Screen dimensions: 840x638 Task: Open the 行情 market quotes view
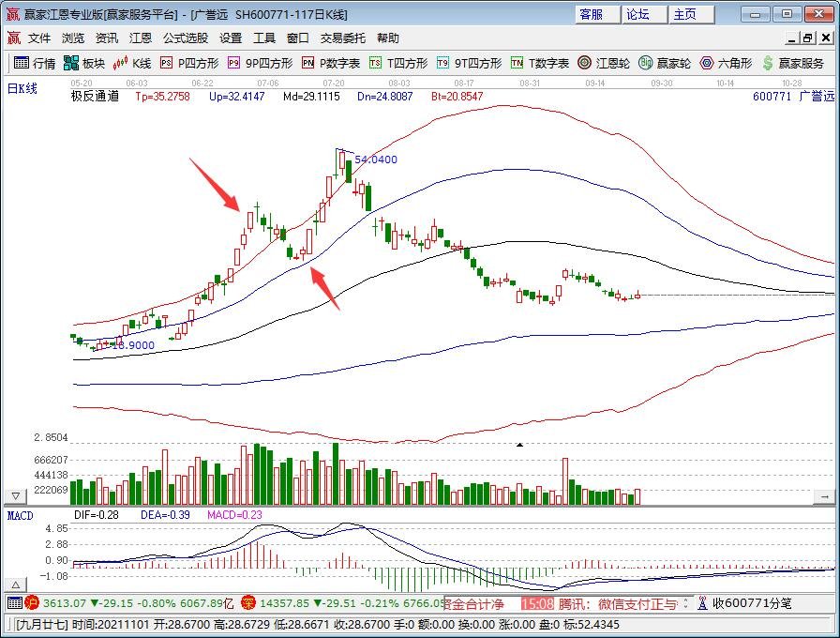click(x=35, y=63)
